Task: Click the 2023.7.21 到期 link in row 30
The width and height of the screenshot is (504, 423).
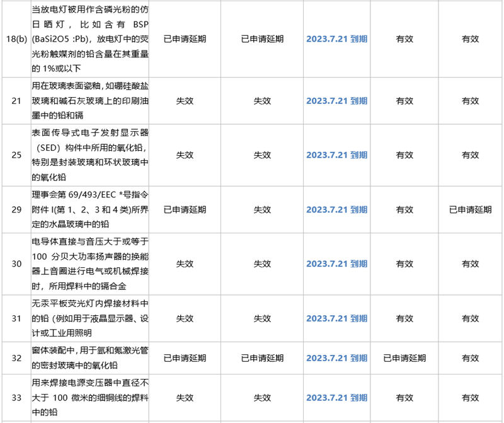Action: pyautogui.click(x=336, y=264)
